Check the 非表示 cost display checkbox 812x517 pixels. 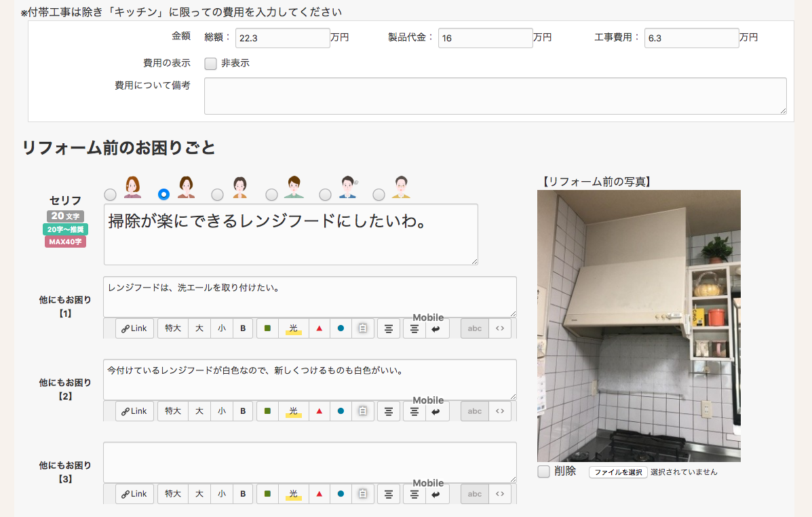(211, 63)
